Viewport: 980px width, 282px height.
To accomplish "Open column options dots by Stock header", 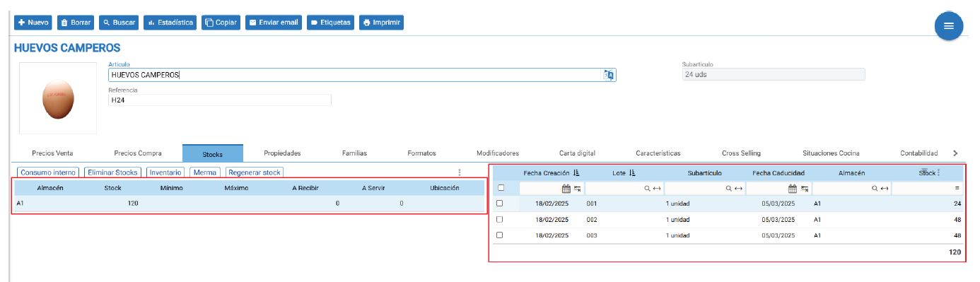I will pos(939,172).
